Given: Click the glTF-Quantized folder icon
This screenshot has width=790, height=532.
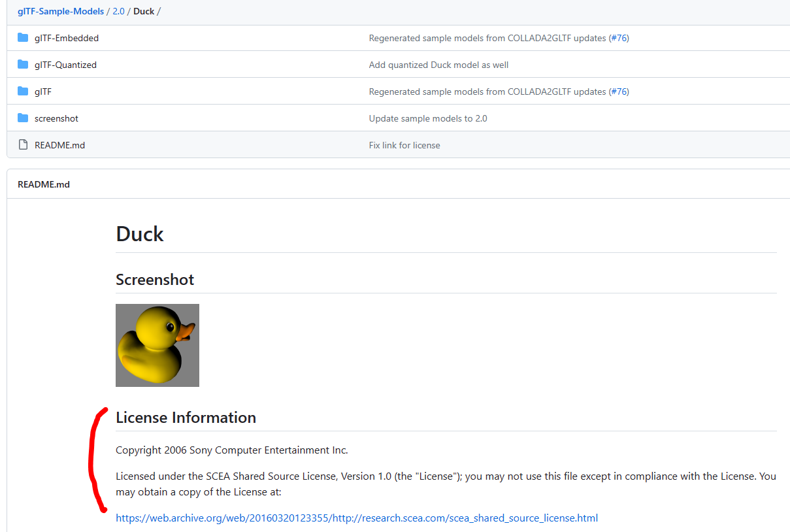Looking at the screenshot, I should click(x=23, y=65).
